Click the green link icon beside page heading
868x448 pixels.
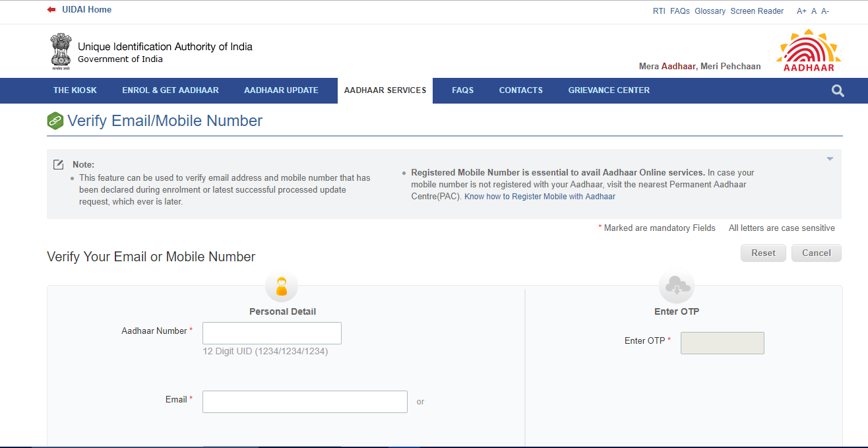click(55, 121)
